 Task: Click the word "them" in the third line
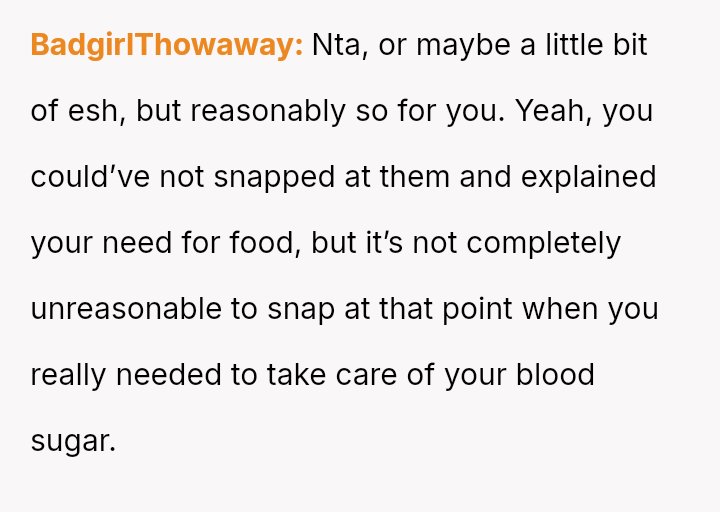tap(415, 177)
